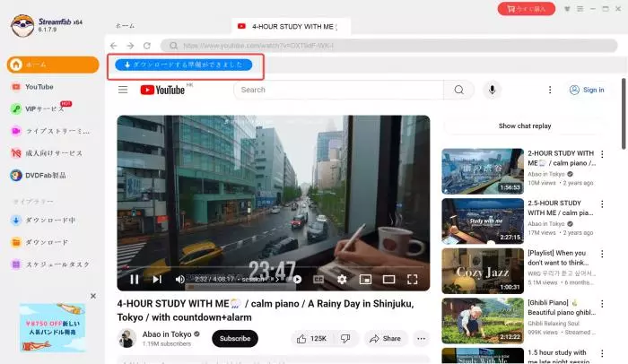Enter full screen mode
Viewport: 628px width, 364px height.
(412, 279)
